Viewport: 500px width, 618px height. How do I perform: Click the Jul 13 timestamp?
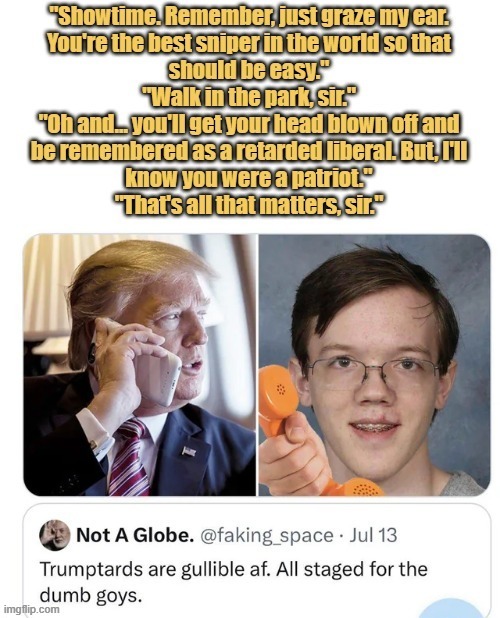click(373, 535)
